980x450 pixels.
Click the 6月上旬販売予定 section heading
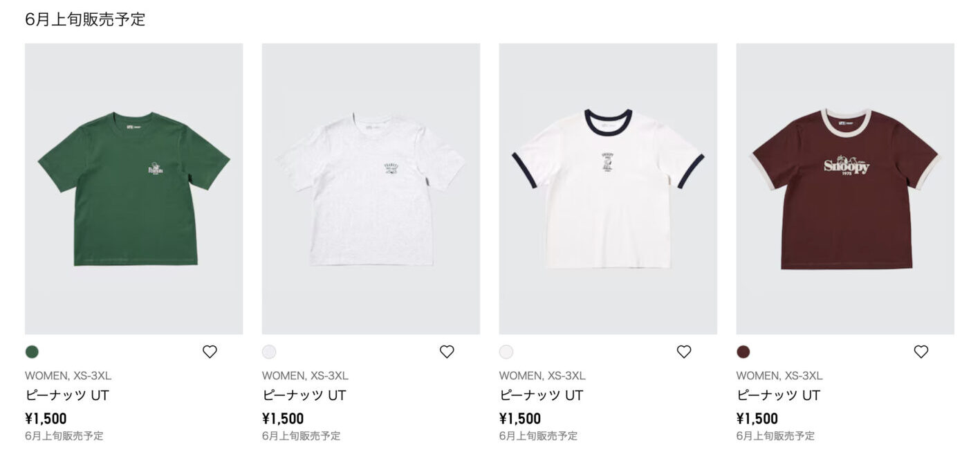[x=85, y=19]
